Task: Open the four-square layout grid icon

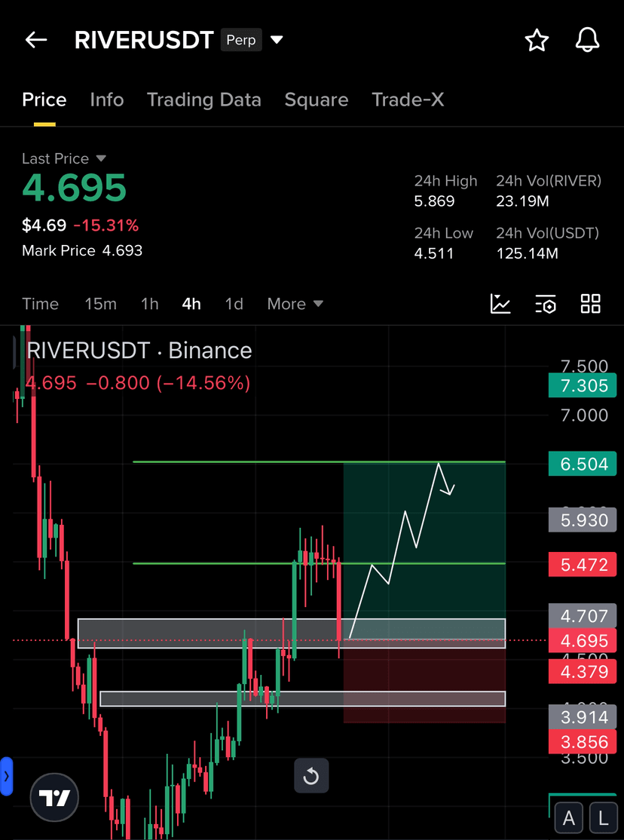Action: click(x=591, y=304)
